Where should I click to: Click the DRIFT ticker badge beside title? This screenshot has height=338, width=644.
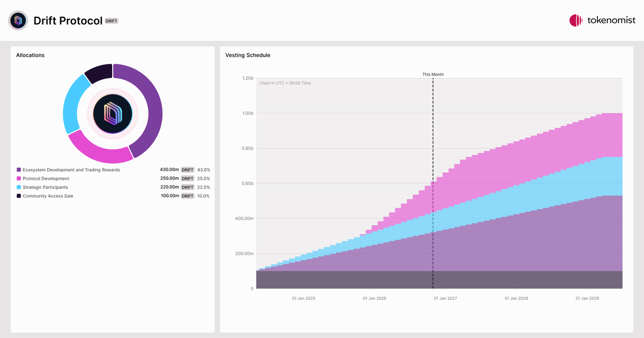click(x=111, y=21)
